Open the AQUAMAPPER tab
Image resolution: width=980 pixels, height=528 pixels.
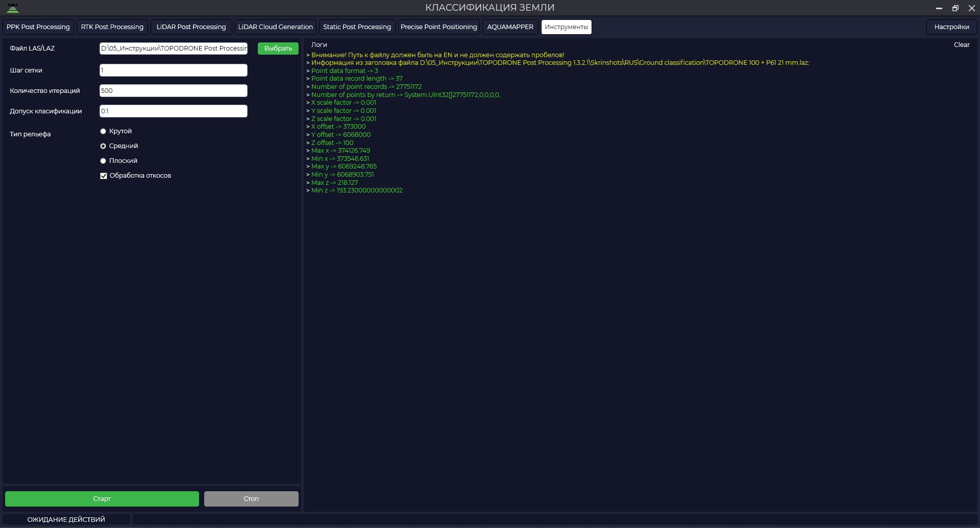(510, 27)
